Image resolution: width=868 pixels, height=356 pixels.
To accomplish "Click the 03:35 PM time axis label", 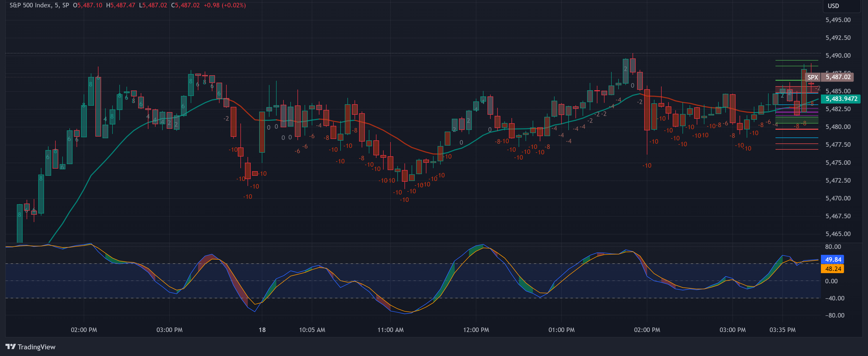I will point(782,330).
